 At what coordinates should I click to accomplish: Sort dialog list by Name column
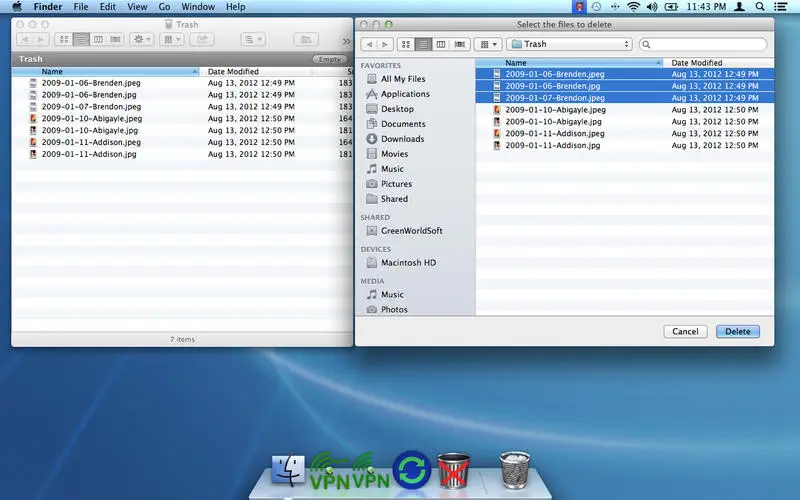pos(569,63)
